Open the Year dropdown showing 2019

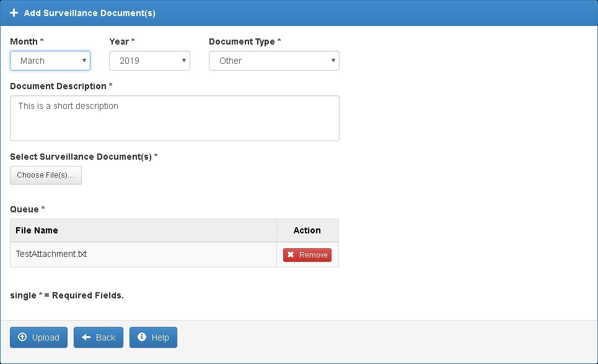pyautogui.click(x=149, y=61)
